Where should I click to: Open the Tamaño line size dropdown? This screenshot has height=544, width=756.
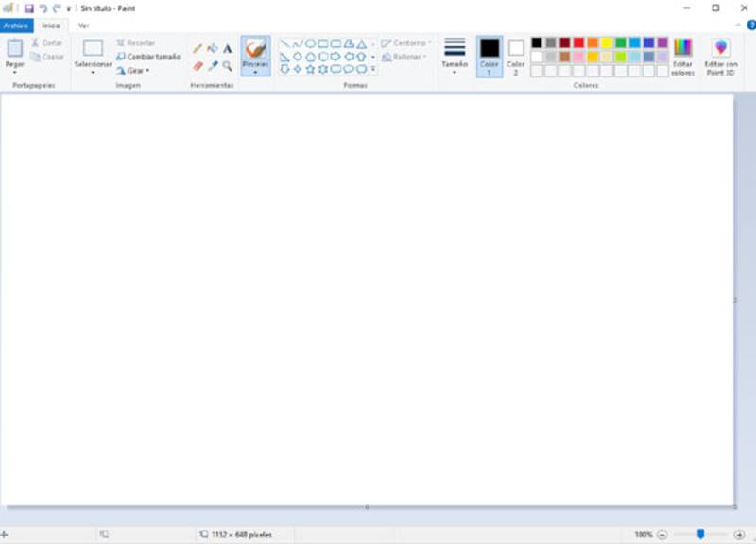click(455, 57)
